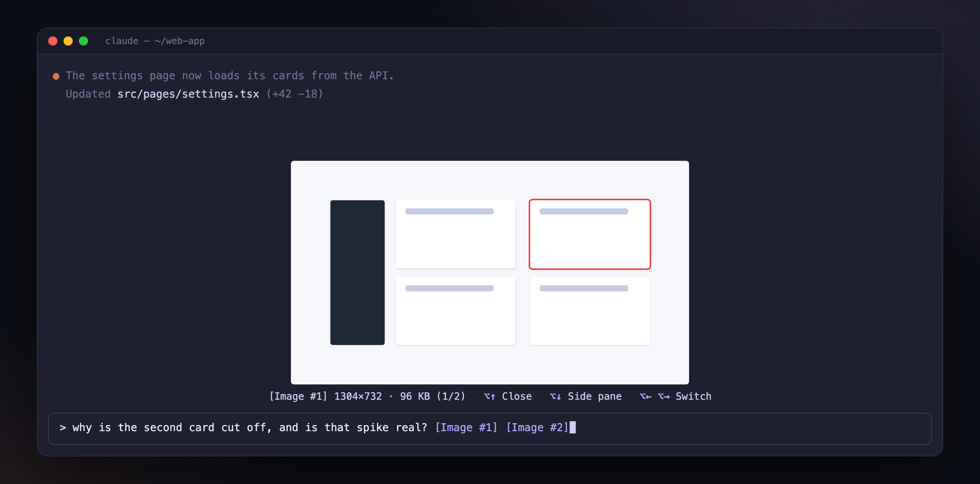Viewport: 980px width, 484px height.
Task: Click the '[Image #1] 1304×732 · 96 KB (1/2)' caption
Action: (x=367, y=396)
